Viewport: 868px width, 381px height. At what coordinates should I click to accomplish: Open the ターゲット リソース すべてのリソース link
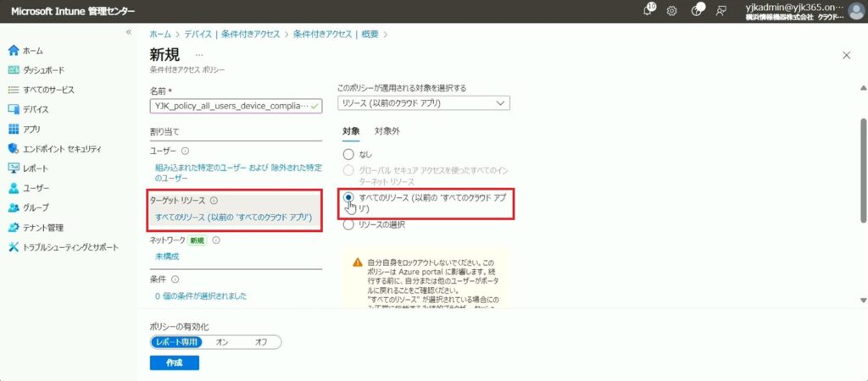pyautogui.click(x=234, y=218)
